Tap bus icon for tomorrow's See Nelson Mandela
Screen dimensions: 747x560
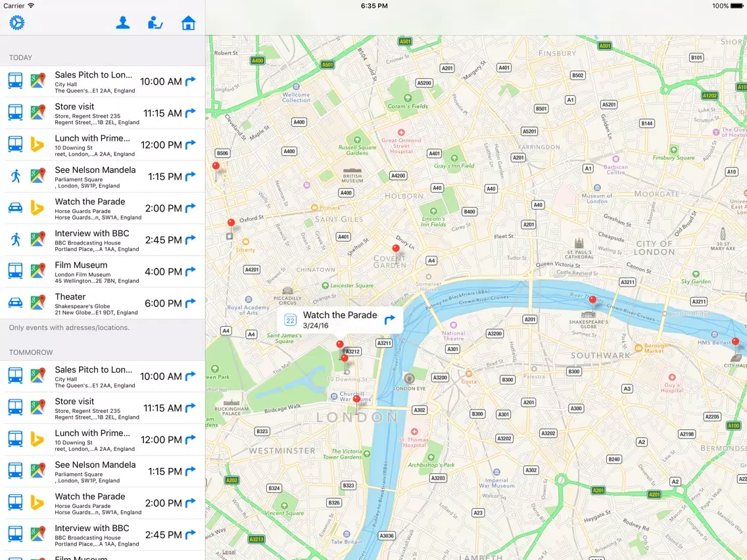point(15,471)
